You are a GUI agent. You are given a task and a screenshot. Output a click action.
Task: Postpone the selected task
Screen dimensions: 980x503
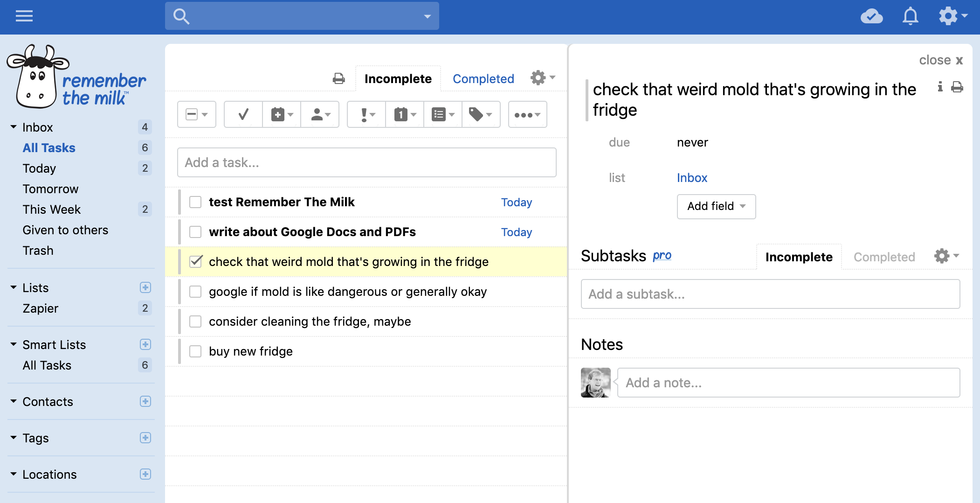click(x=282, y=114)
